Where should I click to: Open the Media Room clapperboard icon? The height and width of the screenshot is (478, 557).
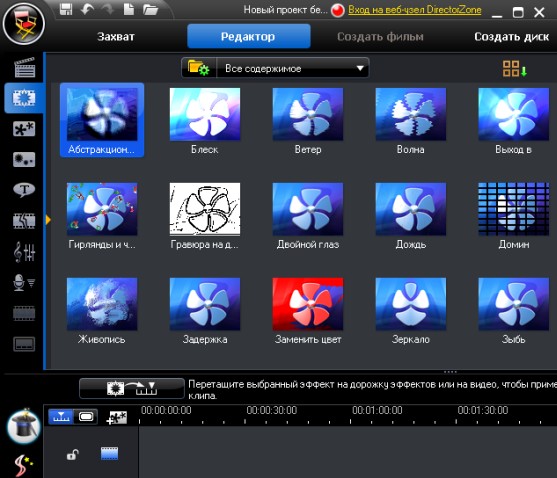coord(25,67)
